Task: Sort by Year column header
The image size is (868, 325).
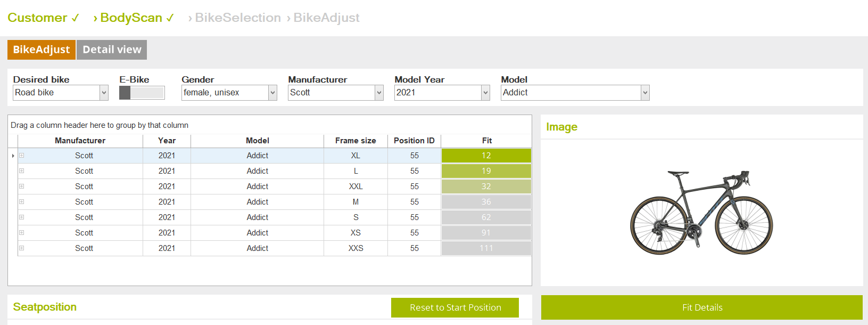Action: point(167,141)
